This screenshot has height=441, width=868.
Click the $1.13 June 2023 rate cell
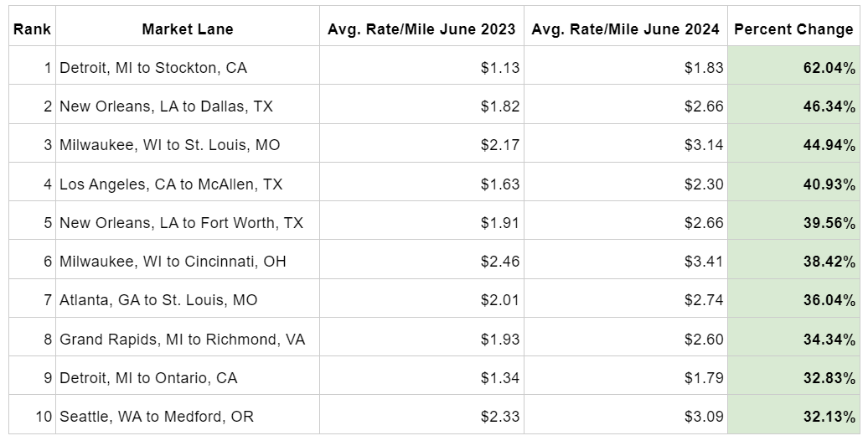[421, 68]
